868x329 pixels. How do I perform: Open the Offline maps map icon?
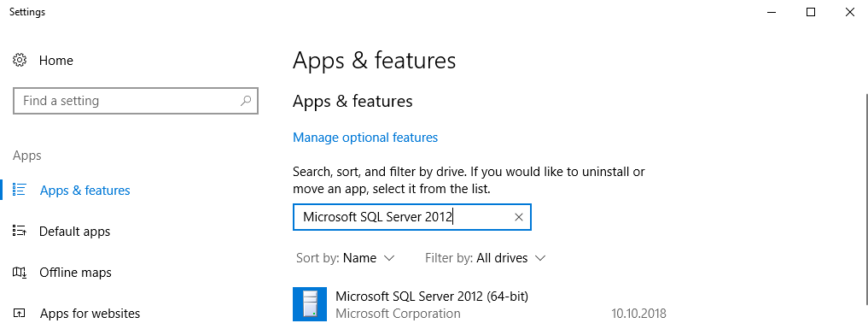[20, 273]
